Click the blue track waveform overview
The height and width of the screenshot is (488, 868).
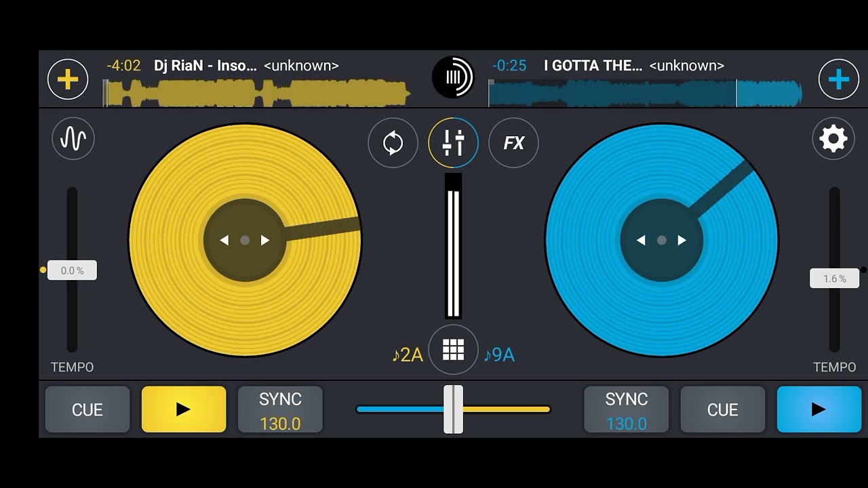[645, 94]
